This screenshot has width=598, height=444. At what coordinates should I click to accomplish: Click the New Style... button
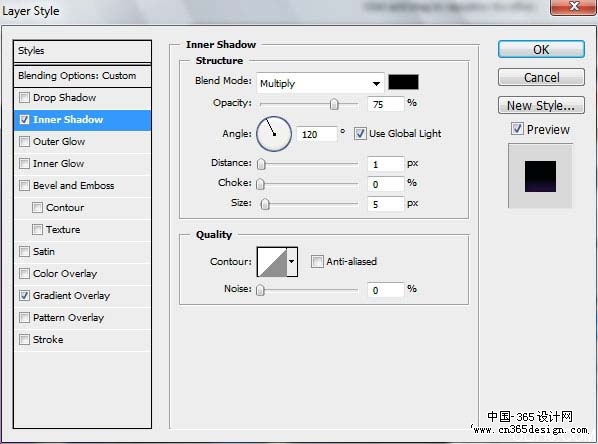541,105
